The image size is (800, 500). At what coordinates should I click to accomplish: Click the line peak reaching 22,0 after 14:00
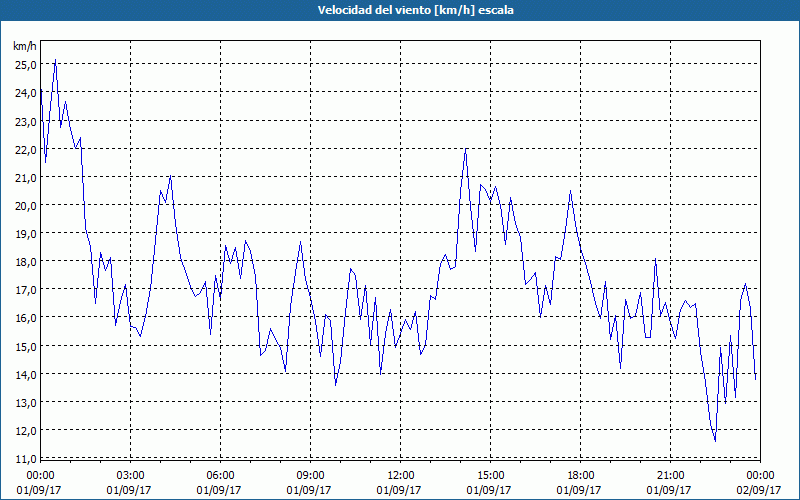465,148
